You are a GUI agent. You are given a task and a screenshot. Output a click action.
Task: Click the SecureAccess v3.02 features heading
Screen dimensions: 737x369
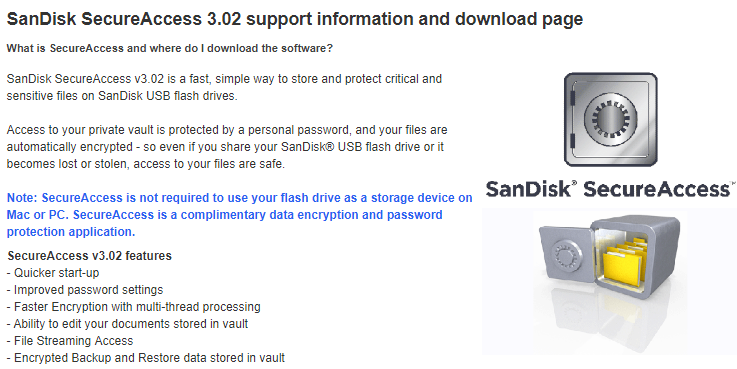[x=90, y=256]
